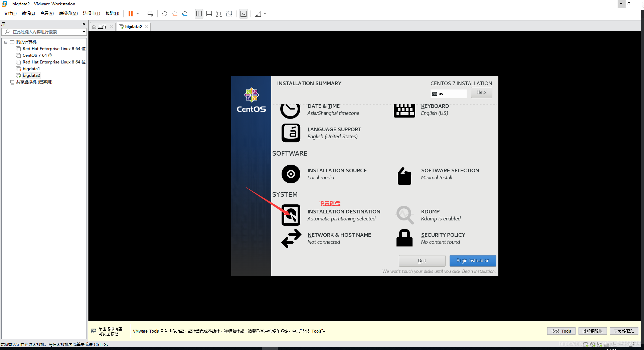Click the revert to snapshot icon
This screenshot has width=644, height=350.
point(175,14)
